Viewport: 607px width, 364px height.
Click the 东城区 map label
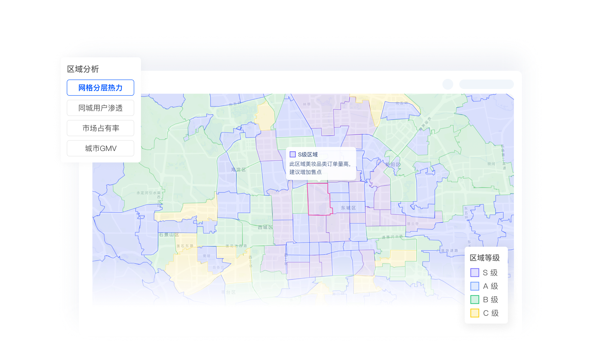coord(348,208)
